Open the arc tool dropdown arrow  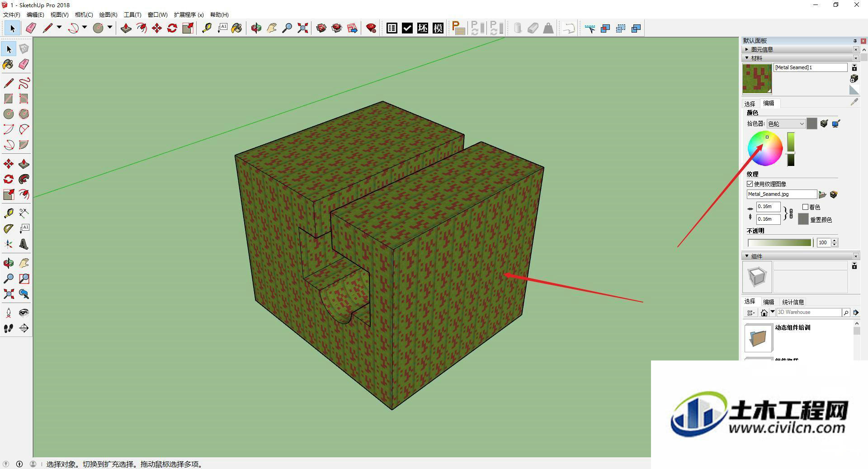pos(85,28)
